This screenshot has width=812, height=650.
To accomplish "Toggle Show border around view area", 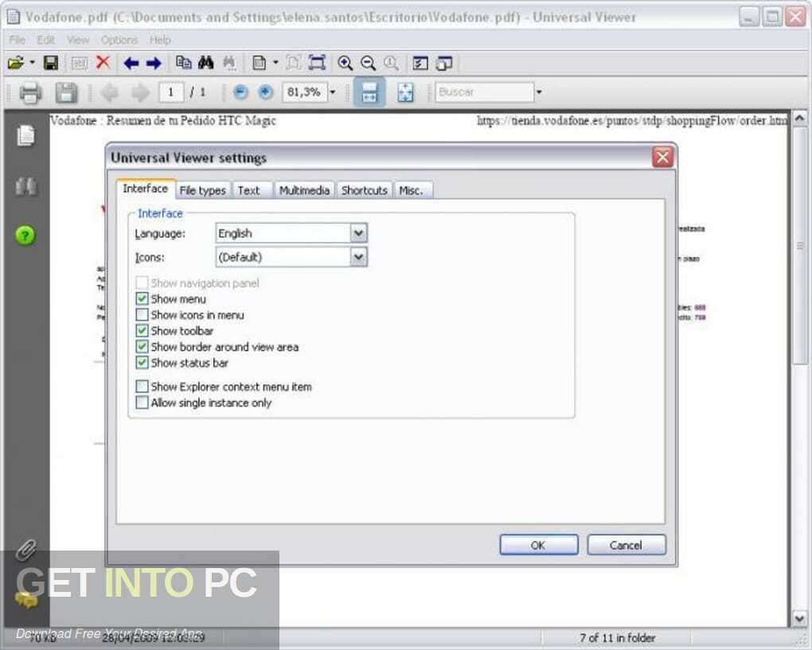I will (x=142, y=347).
